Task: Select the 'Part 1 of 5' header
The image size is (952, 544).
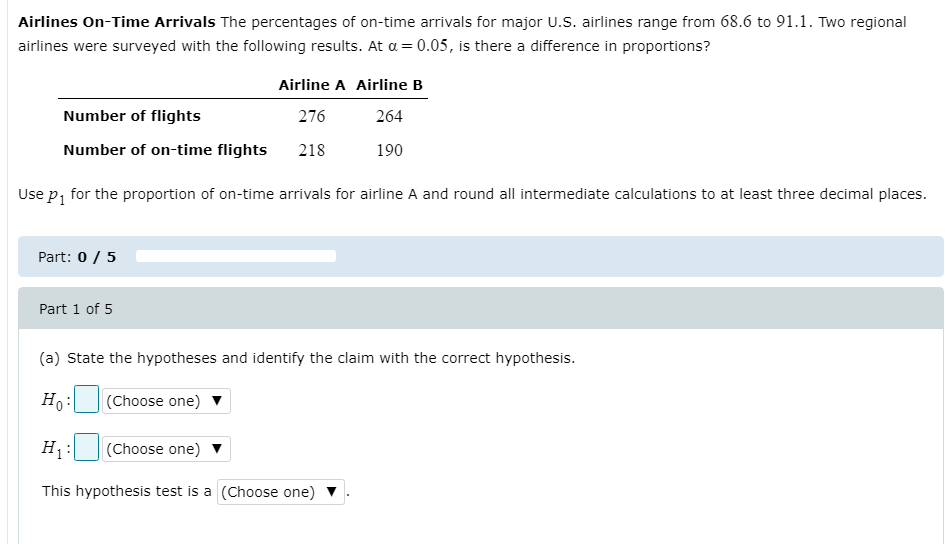Action: [76, 309]
